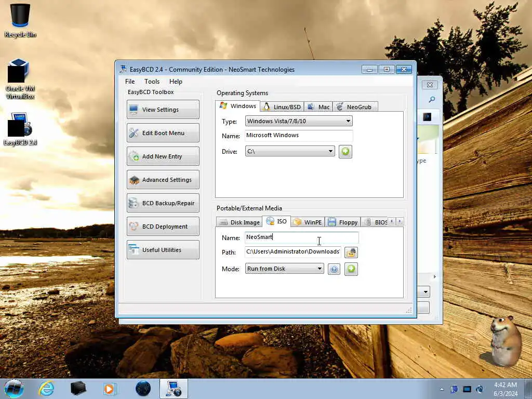532x399 pixels.
Task: Switch to the Disk Image tab
Action: click(240, 222)
